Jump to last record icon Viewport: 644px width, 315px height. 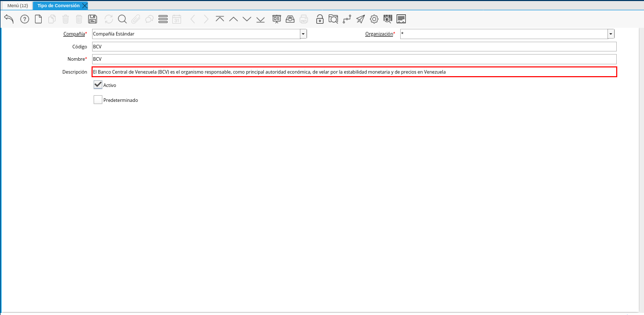coord(260,19)
